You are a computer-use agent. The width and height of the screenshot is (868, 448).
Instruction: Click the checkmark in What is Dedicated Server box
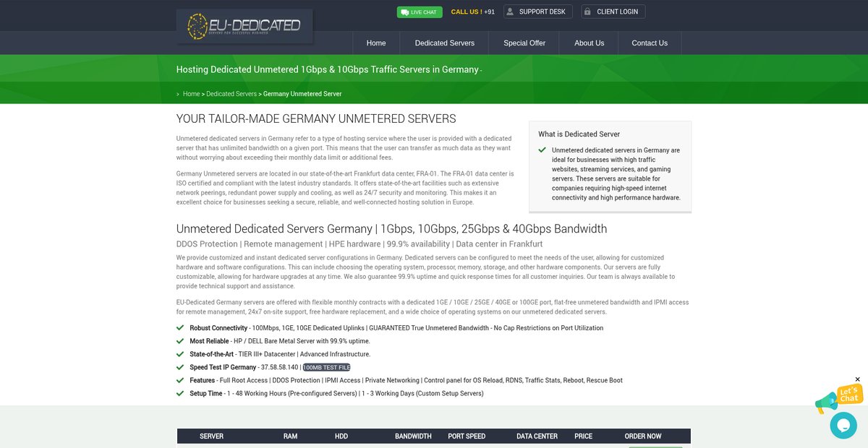pos(542,150)
